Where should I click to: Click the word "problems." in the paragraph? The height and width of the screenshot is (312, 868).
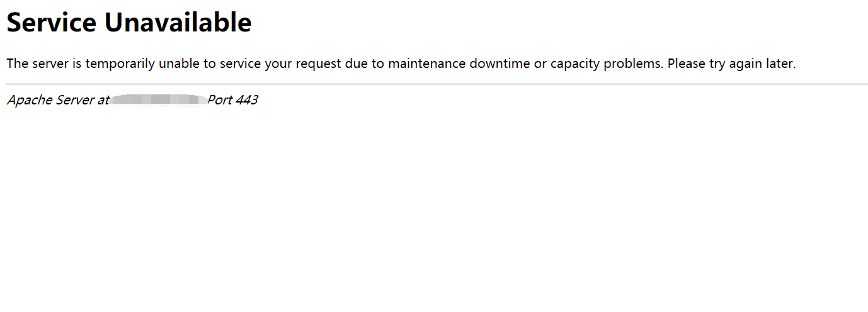tap(634, 64)
